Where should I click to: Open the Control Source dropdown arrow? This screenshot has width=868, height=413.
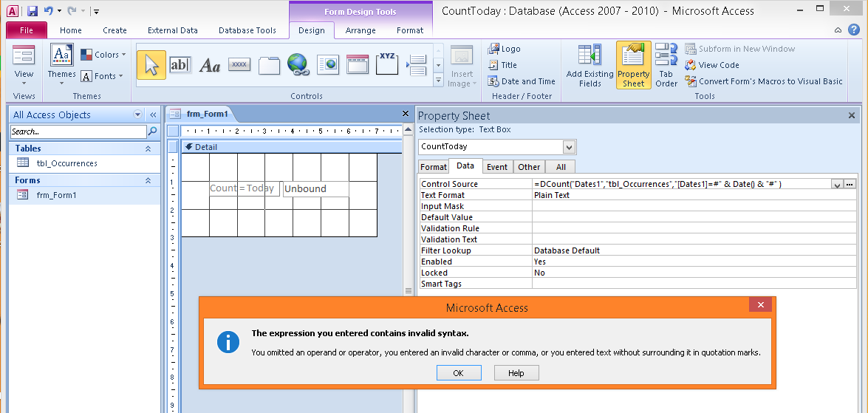tap(838, 185)
